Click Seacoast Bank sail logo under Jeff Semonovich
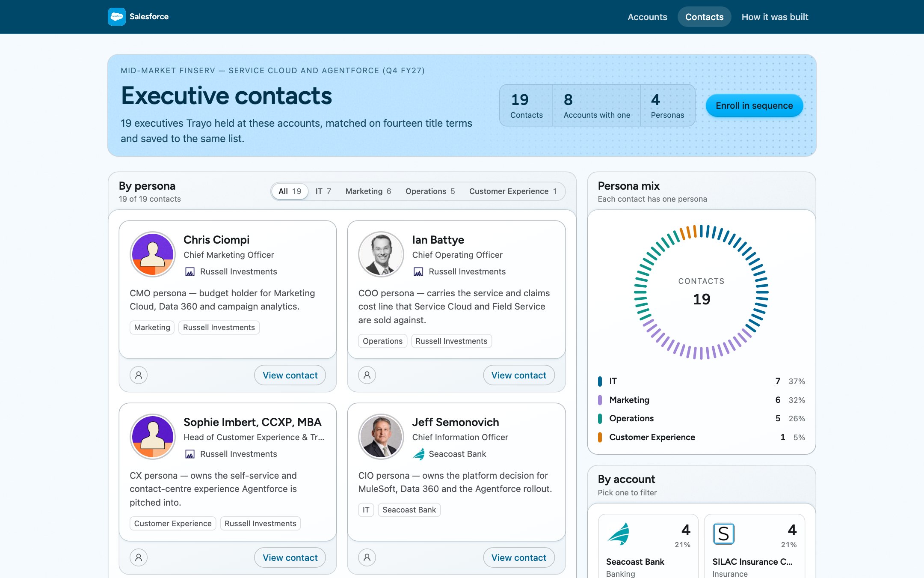This screenshot has width=924, height=578. (x=418, y=454)
